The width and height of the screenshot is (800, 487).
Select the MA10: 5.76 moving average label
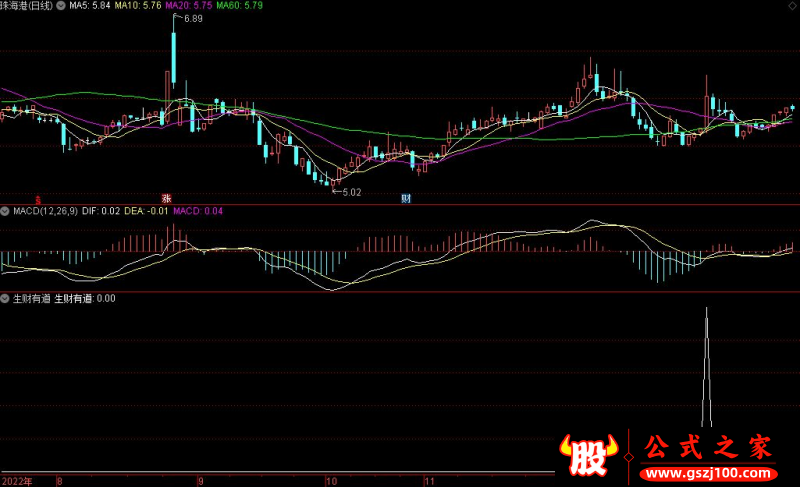[138, 6]
